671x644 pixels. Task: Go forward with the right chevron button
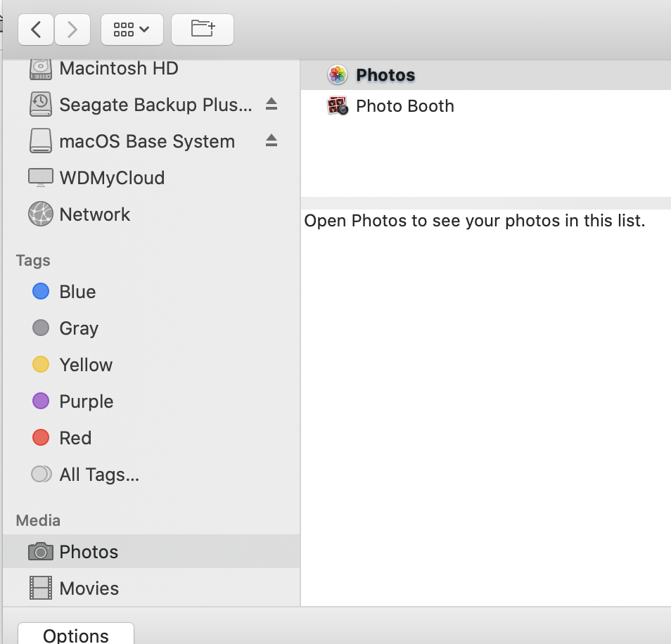pyautogui.click(x=72, y=30)
